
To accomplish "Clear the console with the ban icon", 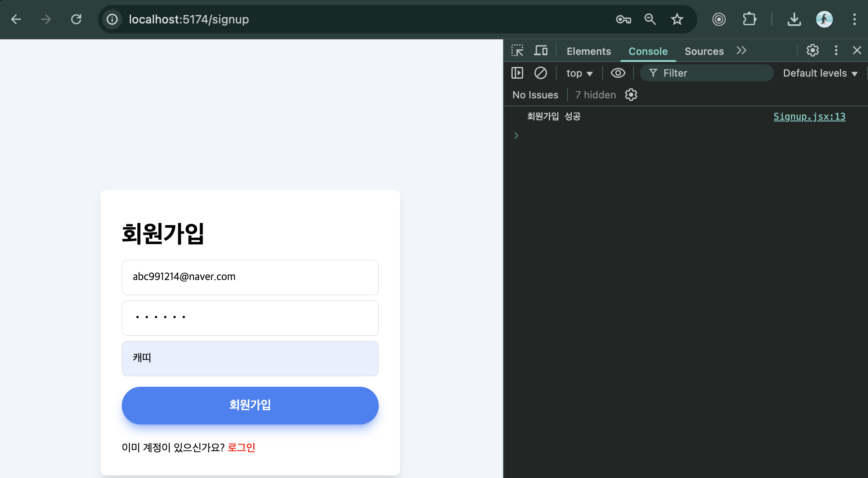I will pyautogui.click(x=540, y=73).
